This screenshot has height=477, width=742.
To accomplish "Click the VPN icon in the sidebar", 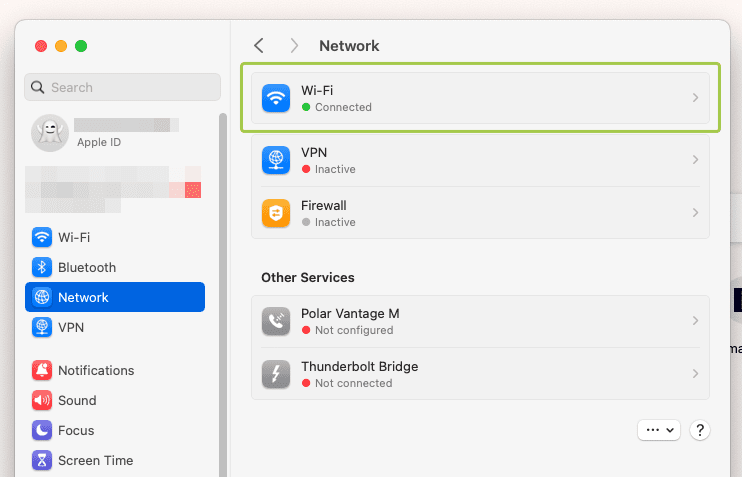I will (x=42, y=327).
